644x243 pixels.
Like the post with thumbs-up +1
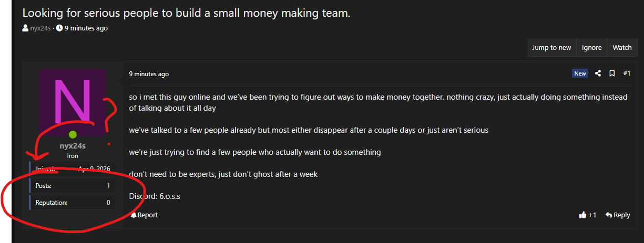(582, 215)
